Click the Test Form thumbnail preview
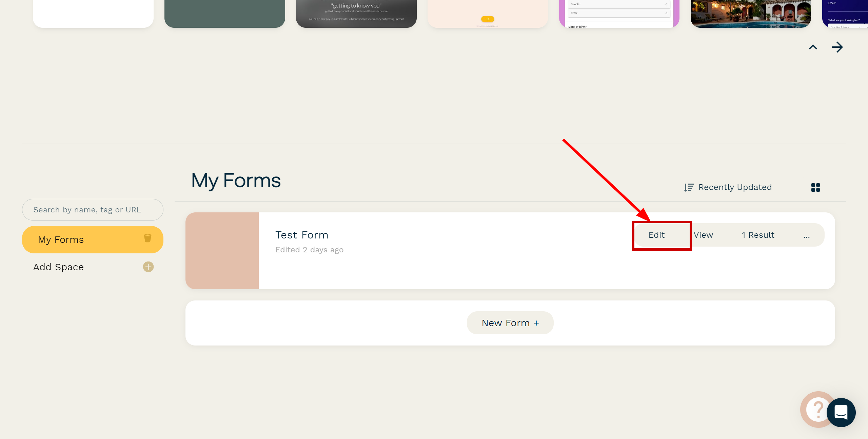Image resolution: width=868 pixels, height=439 pixels. [222, 251]
